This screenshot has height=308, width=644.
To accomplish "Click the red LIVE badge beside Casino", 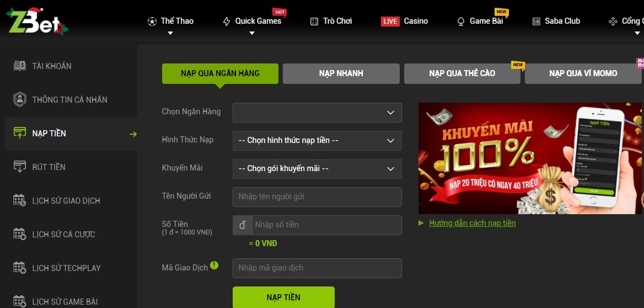I will click(x=390, y=22).
